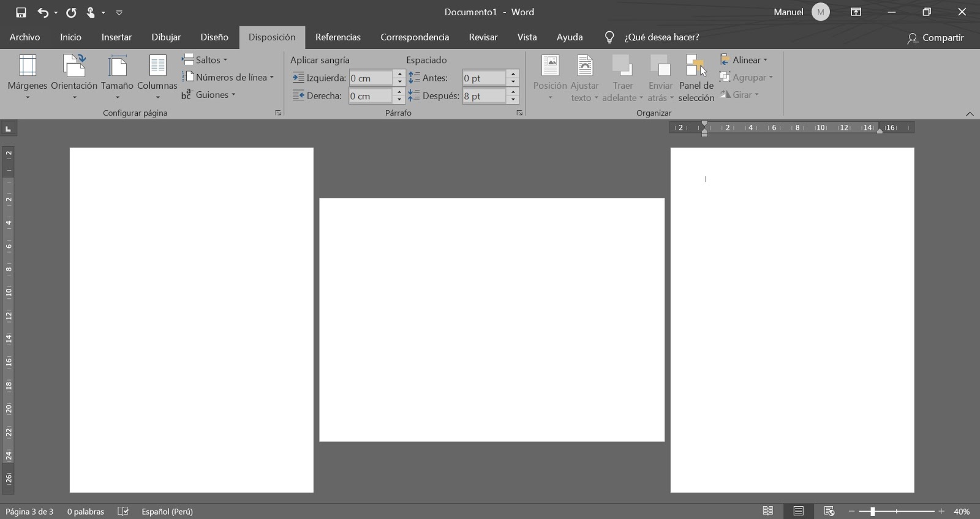Open Configurar página dialog launcher

(x=278, y=113)
